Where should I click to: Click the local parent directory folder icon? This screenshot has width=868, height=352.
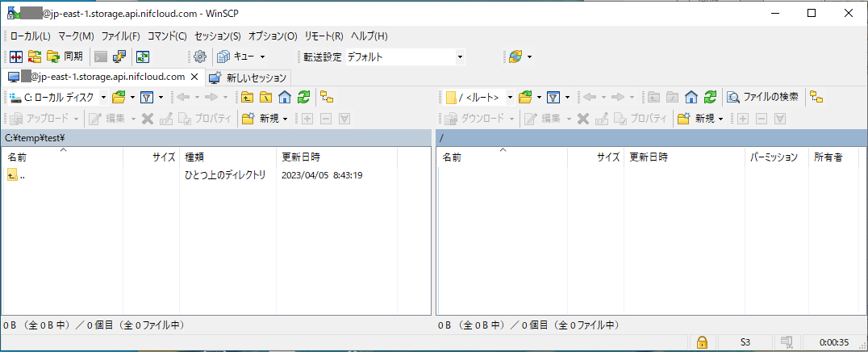[x=247, y=98]
